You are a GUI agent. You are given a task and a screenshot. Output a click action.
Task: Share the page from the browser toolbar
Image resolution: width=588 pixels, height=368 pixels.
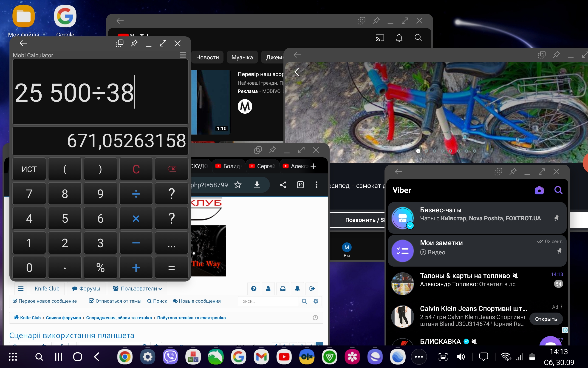pyautogui.click(x=283, y=185)
